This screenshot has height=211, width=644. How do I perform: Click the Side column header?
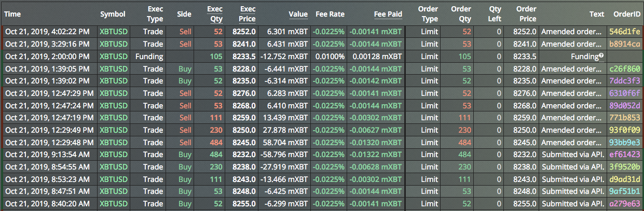coord(184,14)
